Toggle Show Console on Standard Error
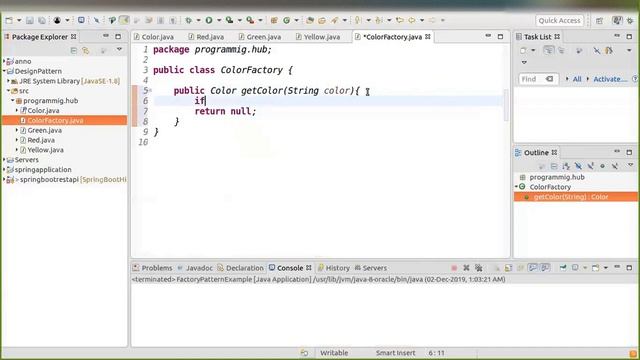Image resolution: width=640 pixels, height=360 pixels. point(545,268)
